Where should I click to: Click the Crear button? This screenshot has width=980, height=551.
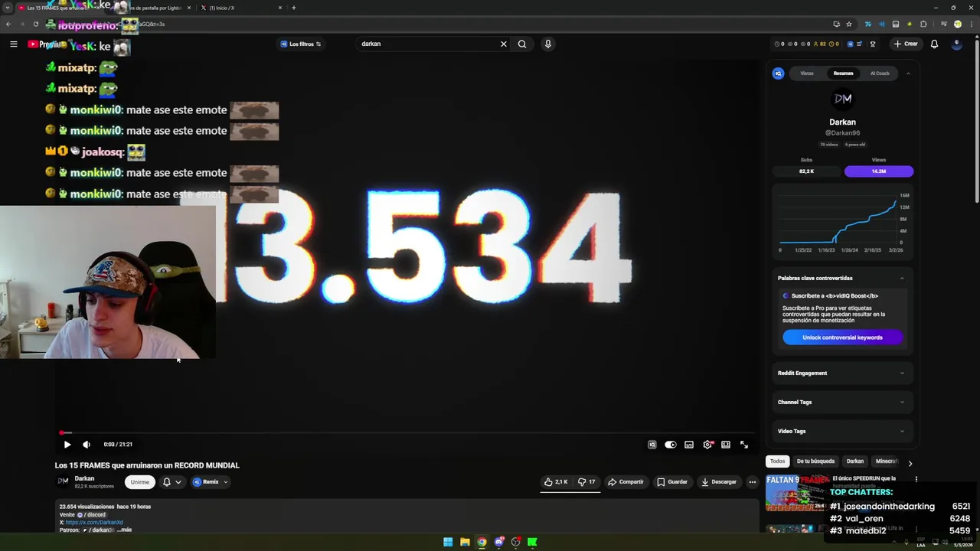(x=906, y=44)
